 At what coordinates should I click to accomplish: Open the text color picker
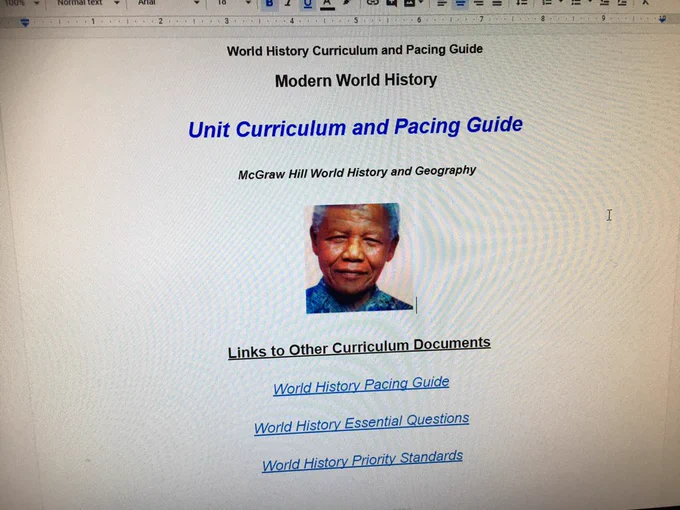[327, 3]
